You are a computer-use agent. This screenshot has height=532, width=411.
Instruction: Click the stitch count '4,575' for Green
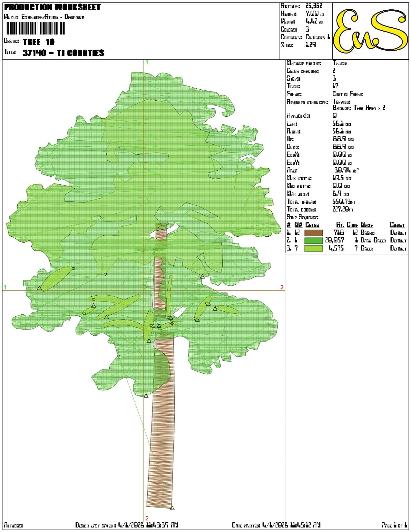[336, 248]
